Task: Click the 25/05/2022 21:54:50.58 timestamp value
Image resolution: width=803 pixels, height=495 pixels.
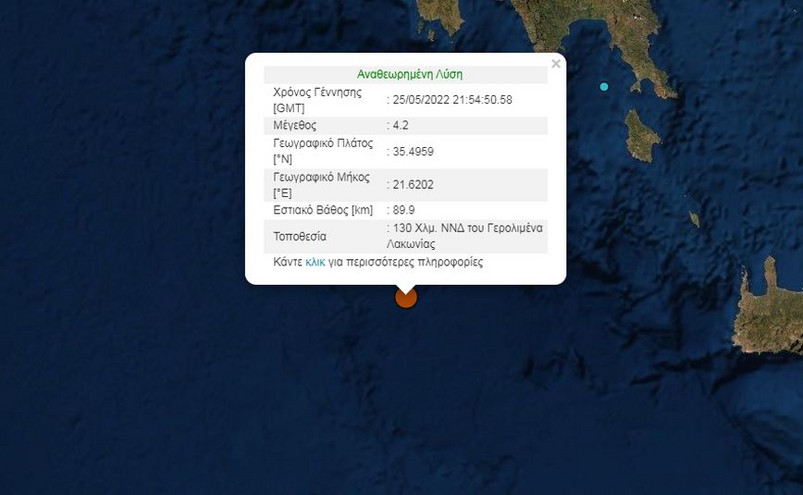Action: (452, 100)
